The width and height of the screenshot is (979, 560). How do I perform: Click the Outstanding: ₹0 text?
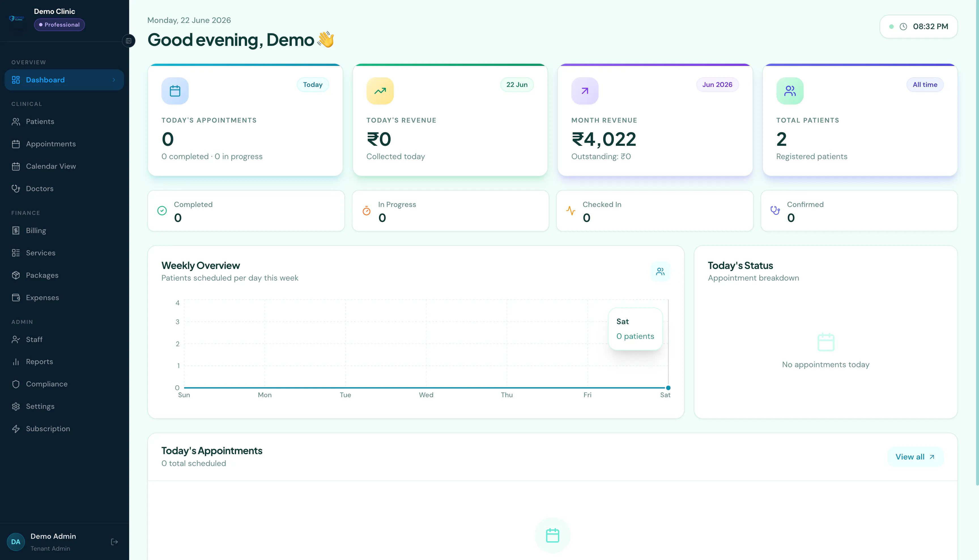coord(601,157)
